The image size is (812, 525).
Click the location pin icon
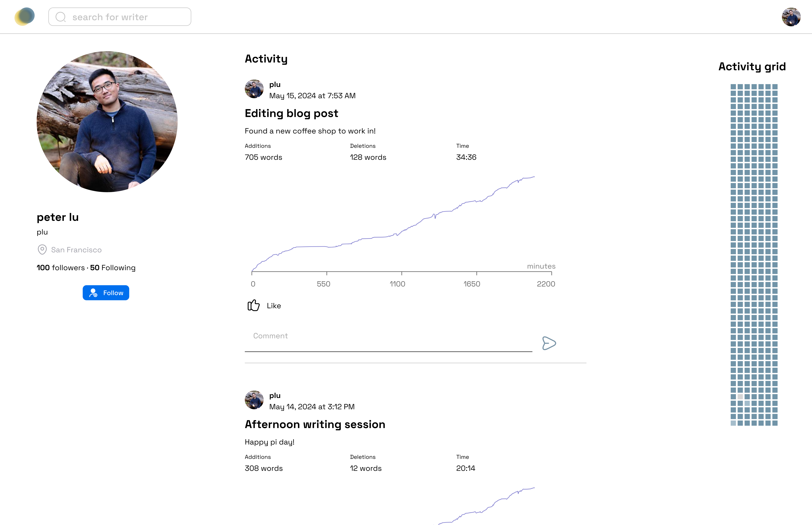tap(42, 250)
